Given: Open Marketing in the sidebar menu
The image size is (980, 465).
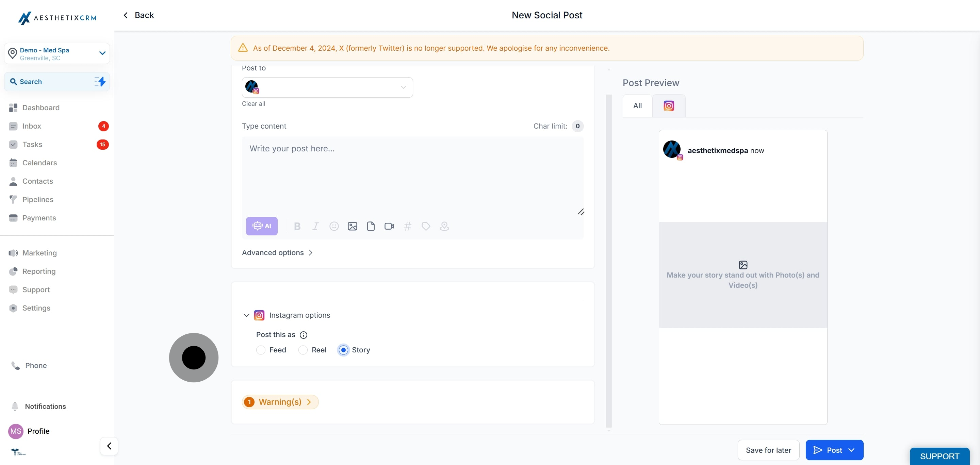Looking at the screenshot, I should tap(39, 253).
